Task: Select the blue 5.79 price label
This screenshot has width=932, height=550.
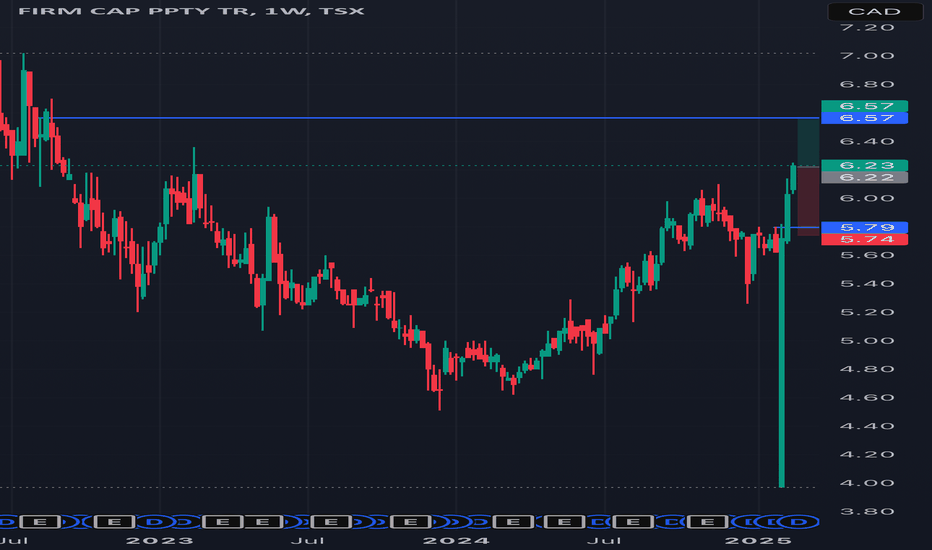Action: pyautogui.click(x=864, y=227)
